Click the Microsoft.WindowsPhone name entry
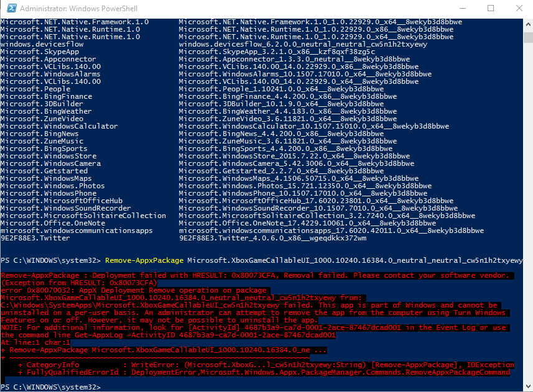The height and width of the screenshot is (392, 533). (49, 193)
